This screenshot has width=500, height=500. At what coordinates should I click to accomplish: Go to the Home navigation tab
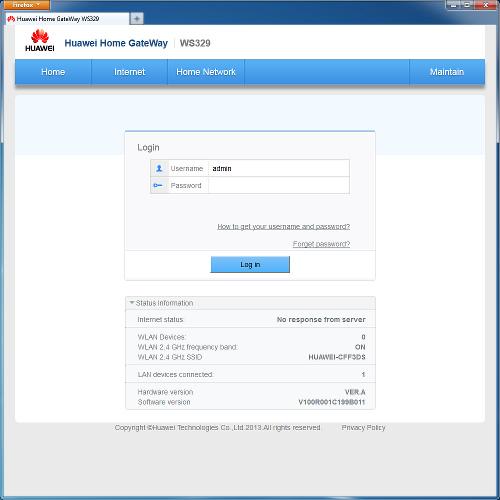53,72
